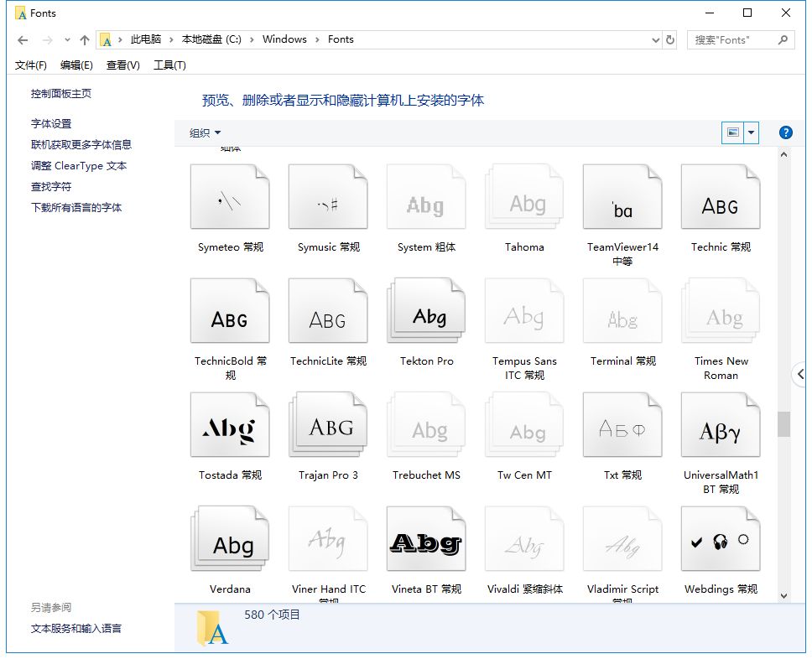
Task: Open the 编辑(E) menu
Action: coord(76,65)
